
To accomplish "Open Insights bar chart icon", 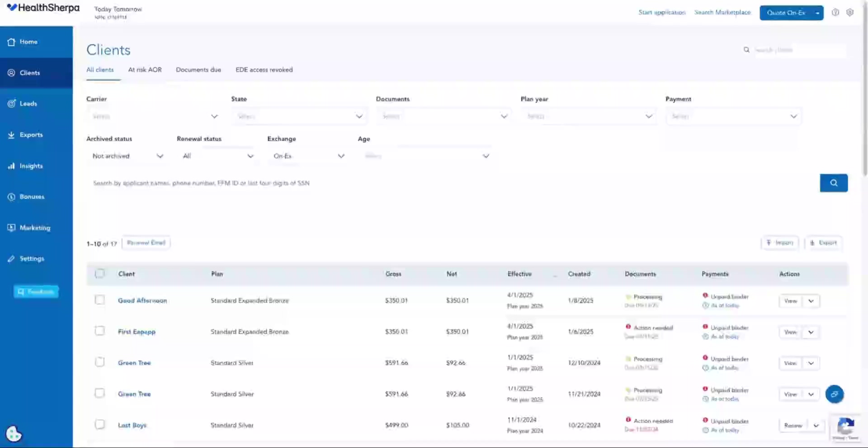I will [x=11, y=166].
